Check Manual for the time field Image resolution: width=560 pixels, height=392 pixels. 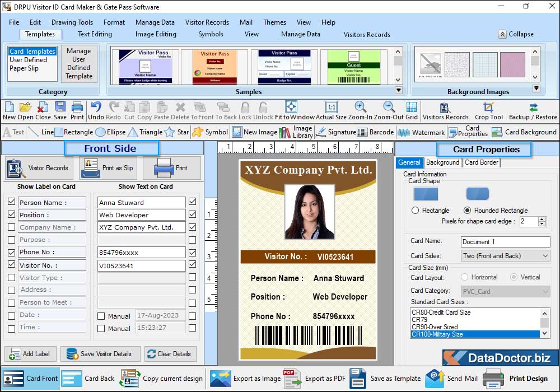point(101,329)
